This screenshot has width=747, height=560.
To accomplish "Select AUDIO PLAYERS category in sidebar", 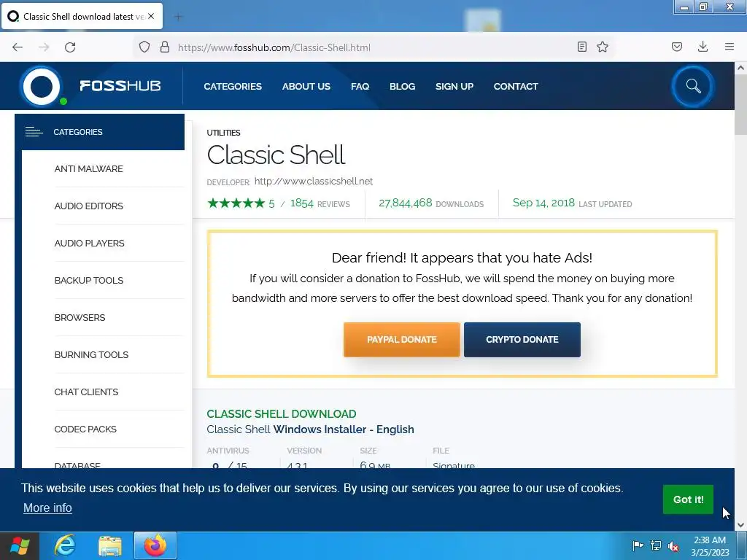I will 89,244.
